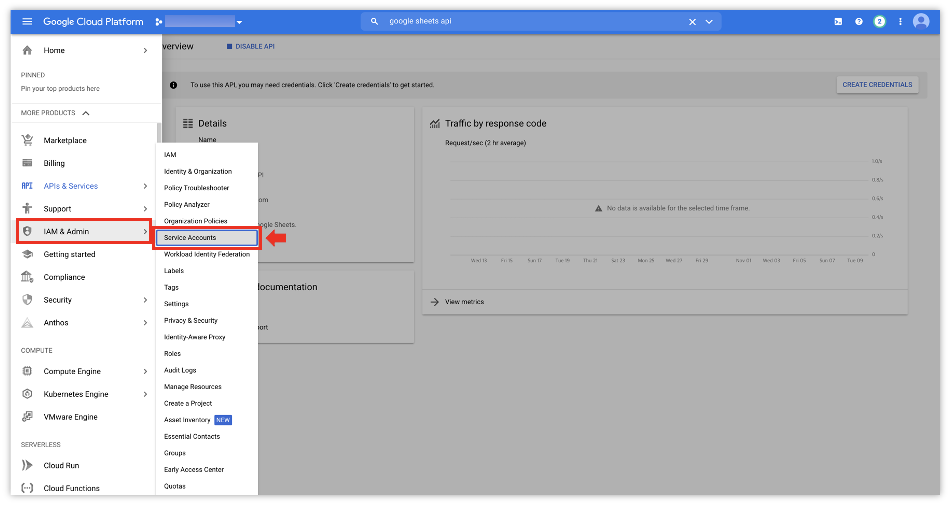Screen dimensions: 950x505
Task: Click the project selector icon
Action: [x=159, y=22]
